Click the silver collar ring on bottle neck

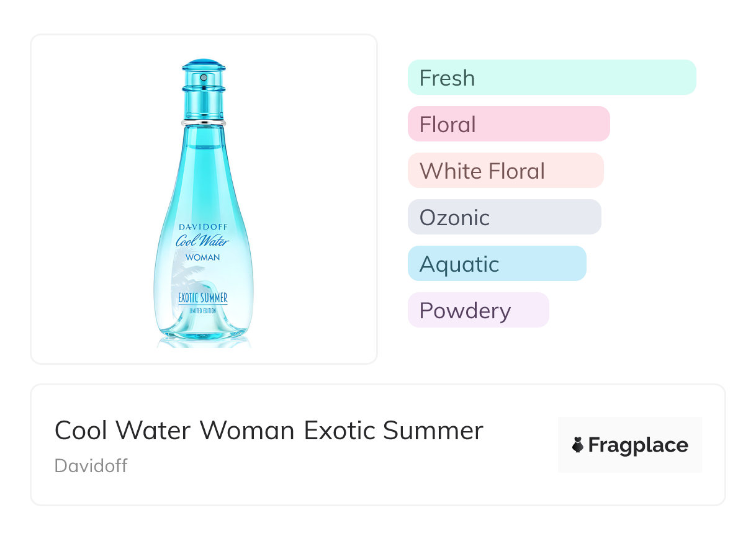pyautogui.click(x=204, y=122)
